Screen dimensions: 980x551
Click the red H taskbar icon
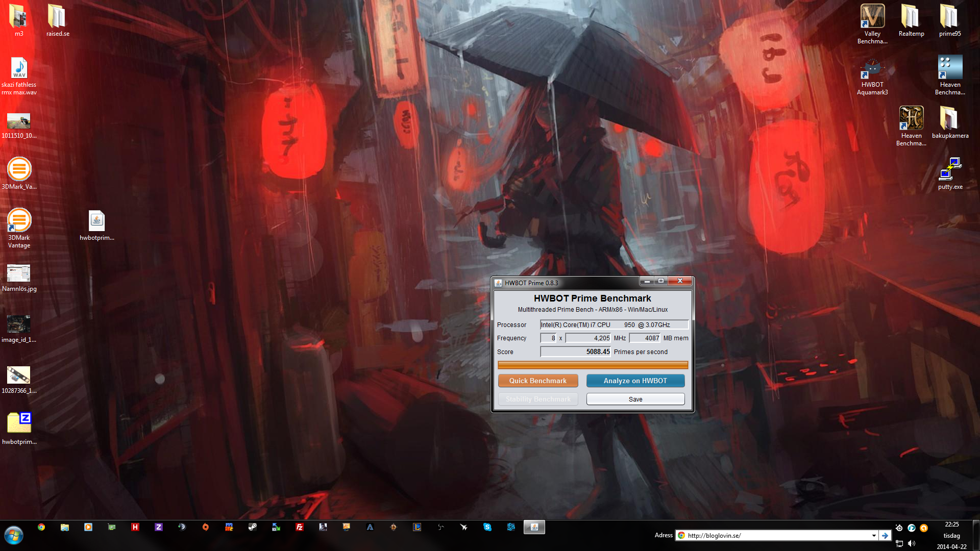pyautogui.click(x=135, y=527)
